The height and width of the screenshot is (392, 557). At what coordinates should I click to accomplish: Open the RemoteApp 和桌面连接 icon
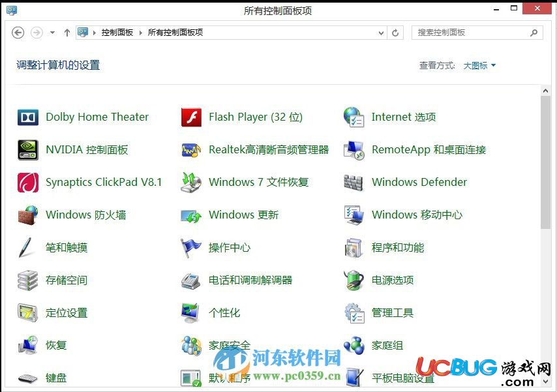(x=354, y=149)
